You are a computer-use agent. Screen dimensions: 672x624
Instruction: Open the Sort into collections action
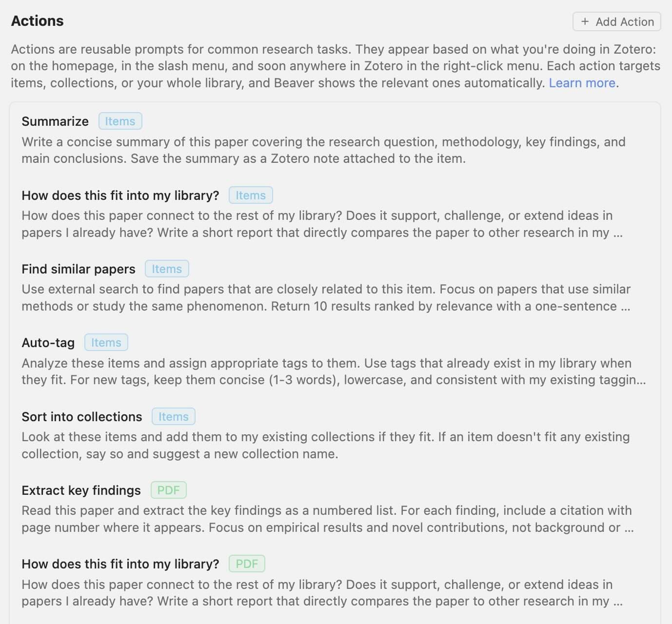coord(81,416)
